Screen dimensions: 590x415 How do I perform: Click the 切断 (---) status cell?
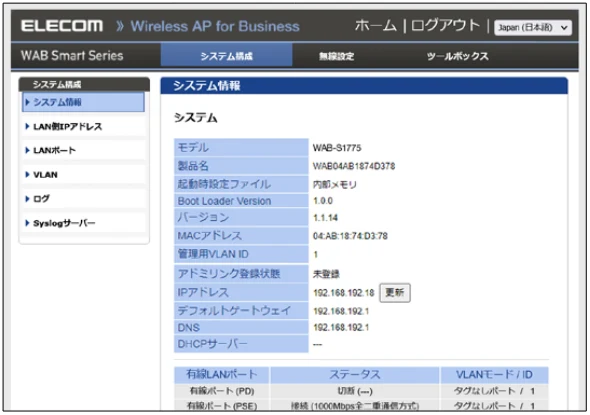click(355, 391)
